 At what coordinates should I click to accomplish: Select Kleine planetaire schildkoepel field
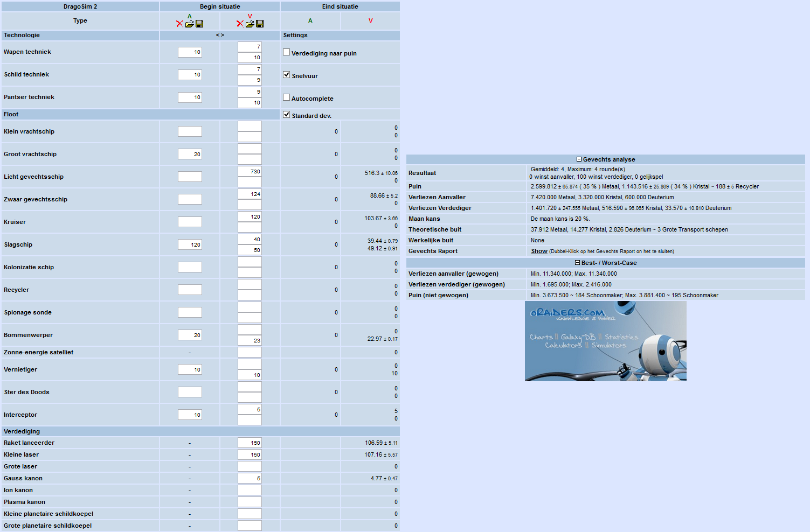point(250,514)
